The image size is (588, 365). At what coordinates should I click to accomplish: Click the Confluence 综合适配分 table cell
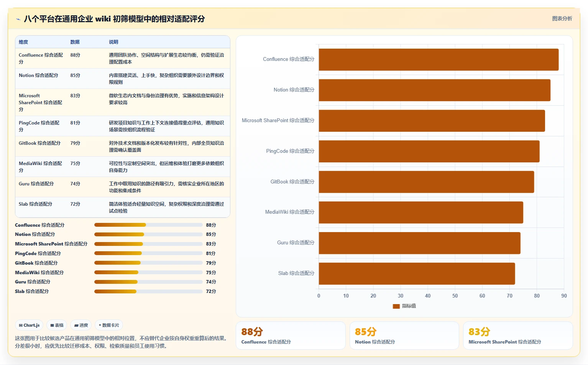tap(41, 58)
